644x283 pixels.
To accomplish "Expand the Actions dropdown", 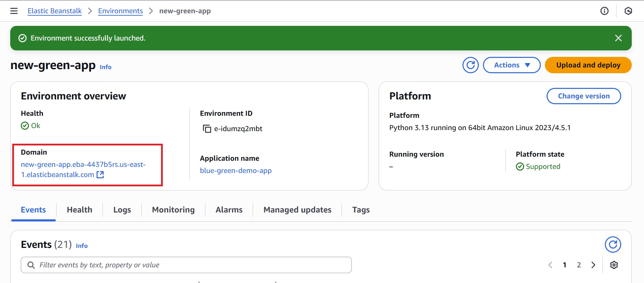I will pyautogui.click(x=512, y=65).
